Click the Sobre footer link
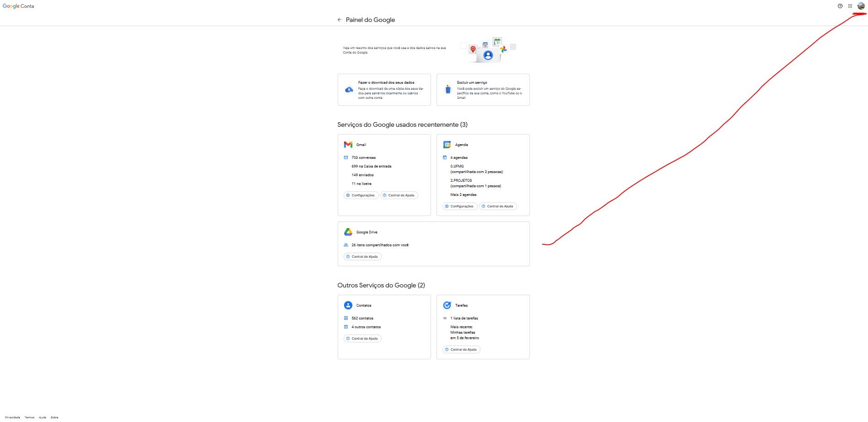This screenshot has height=422, width=868. tap(54, 417)
